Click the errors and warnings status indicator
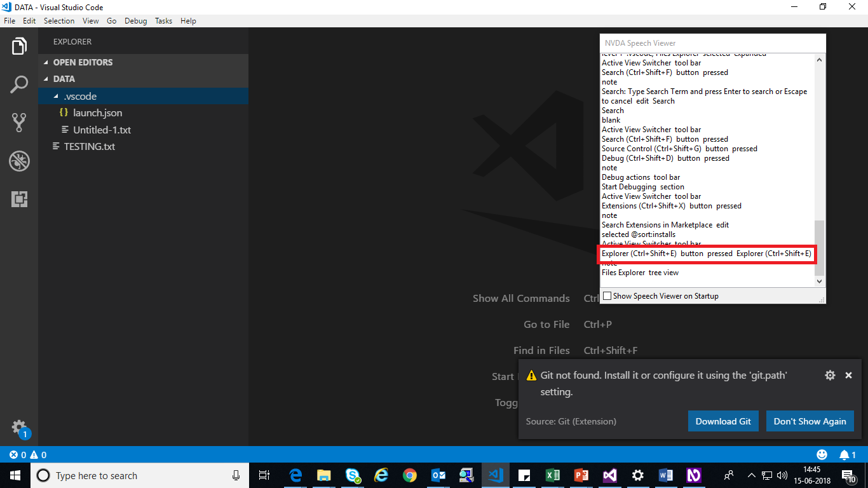The width and height of the screenshot is (868, 488). click(x=28, y=455)
